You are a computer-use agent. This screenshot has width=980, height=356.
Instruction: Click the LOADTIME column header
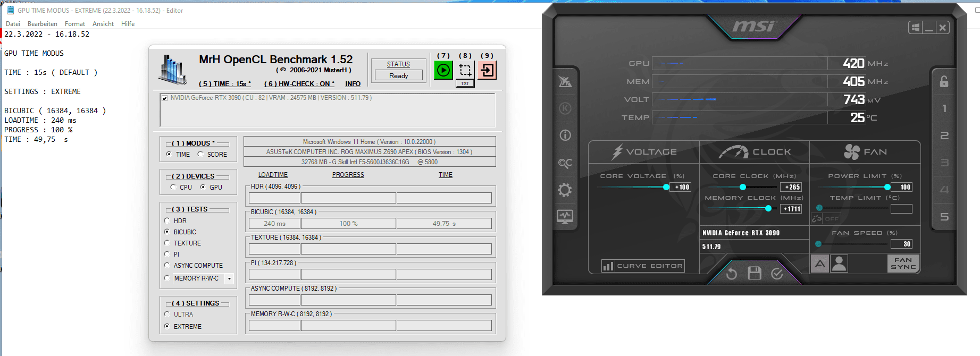(x=273, y=175)
